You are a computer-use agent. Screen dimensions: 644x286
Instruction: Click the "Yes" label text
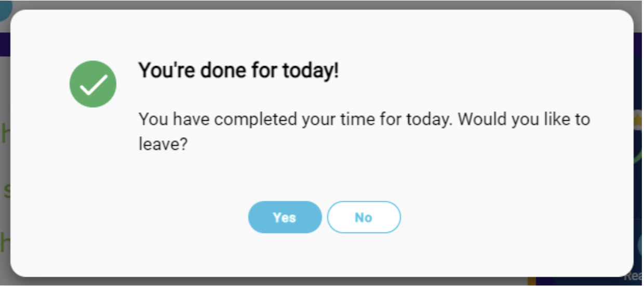tap(285, 217)
